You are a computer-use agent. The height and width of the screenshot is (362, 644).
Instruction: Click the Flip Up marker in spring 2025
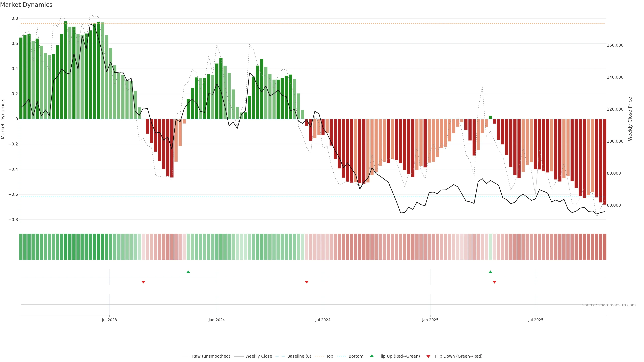click(490, 272)
